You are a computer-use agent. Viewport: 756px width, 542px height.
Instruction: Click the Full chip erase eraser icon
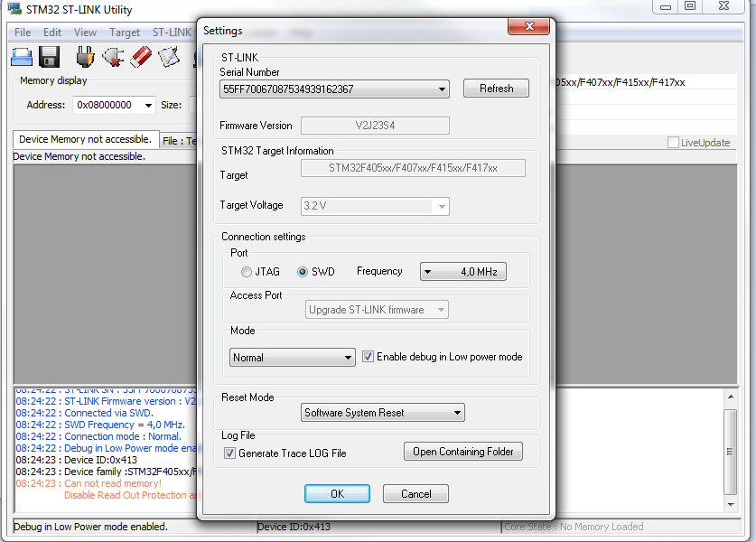[x=141, y=57]
